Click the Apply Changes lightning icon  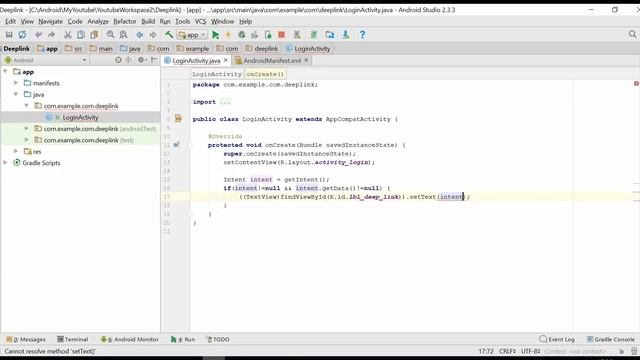click(x=228, y=35)
